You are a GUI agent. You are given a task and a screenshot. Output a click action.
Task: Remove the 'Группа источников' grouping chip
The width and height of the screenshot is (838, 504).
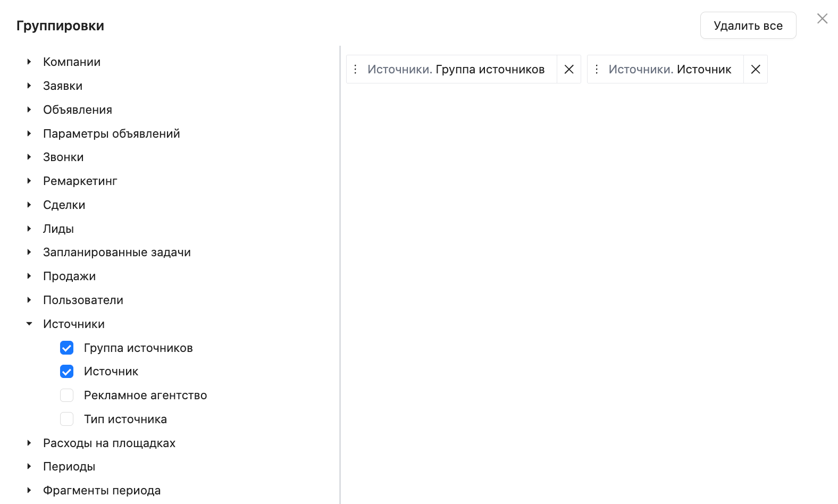[x=568, y=70]
